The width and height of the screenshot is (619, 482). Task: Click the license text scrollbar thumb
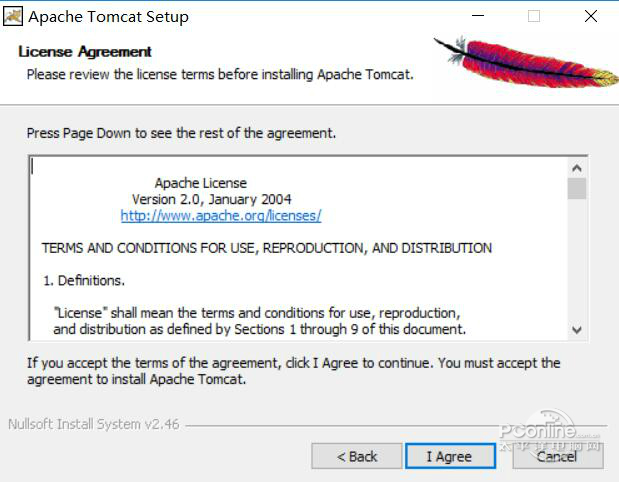[577, 188]
